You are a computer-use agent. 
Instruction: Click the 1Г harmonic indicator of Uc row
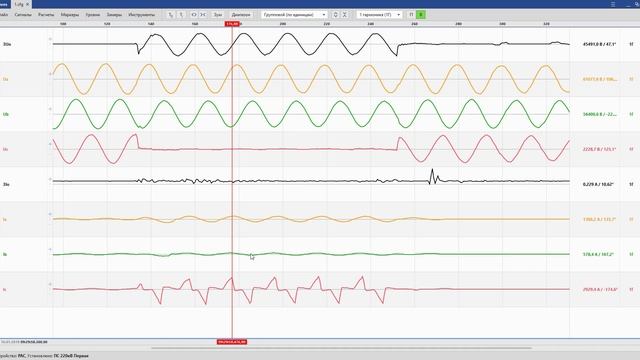click(631, 149)
